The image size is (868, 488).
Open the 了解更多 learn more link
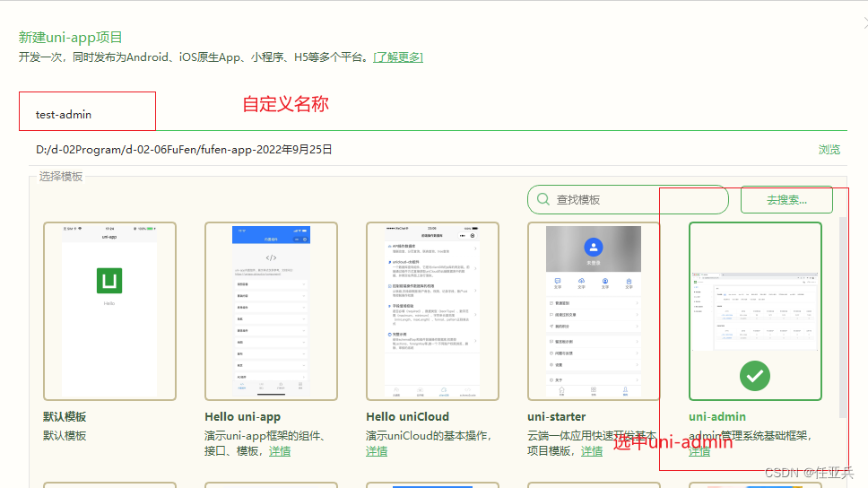[398, 57]
